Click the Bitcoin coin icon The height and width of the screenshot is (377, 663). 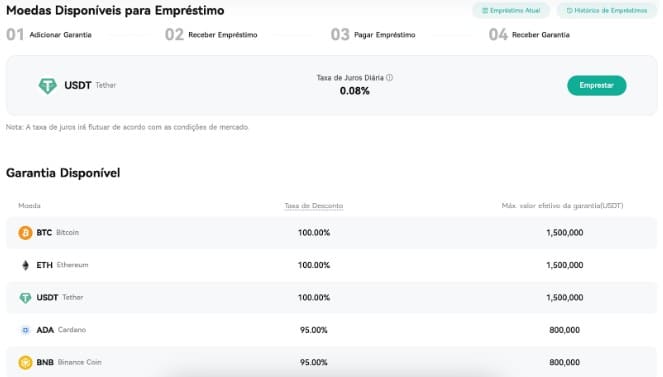[25, 232]
